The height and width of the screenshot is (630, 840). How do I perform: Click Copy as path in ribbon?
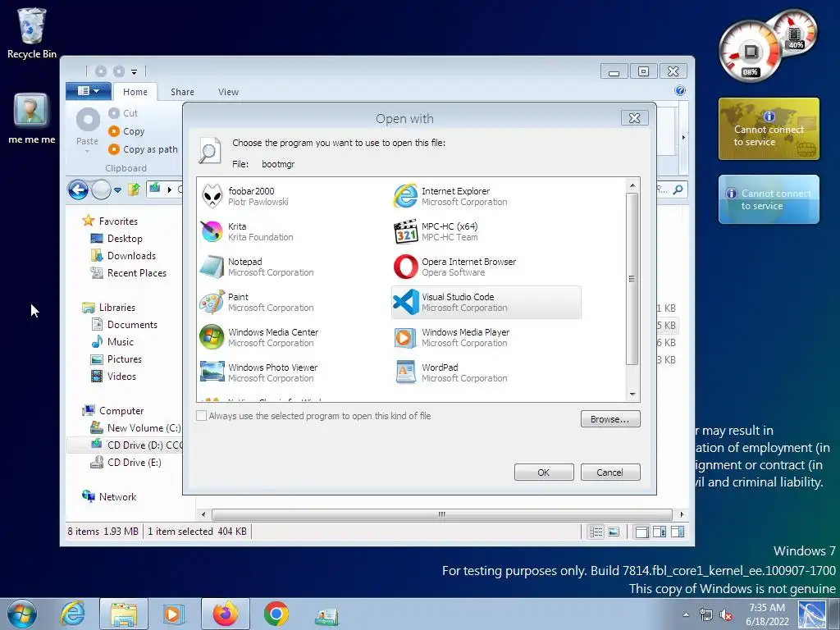pos(143,149)
